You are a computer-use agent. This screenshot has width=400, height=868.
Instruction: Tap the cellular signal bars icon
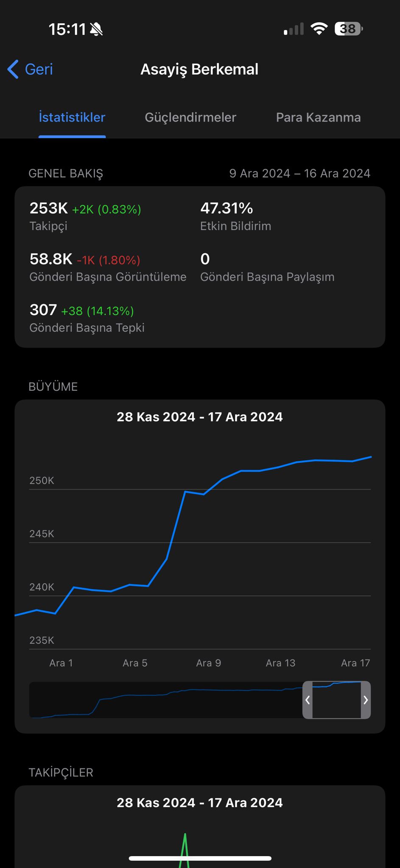[x=294, y=29]
